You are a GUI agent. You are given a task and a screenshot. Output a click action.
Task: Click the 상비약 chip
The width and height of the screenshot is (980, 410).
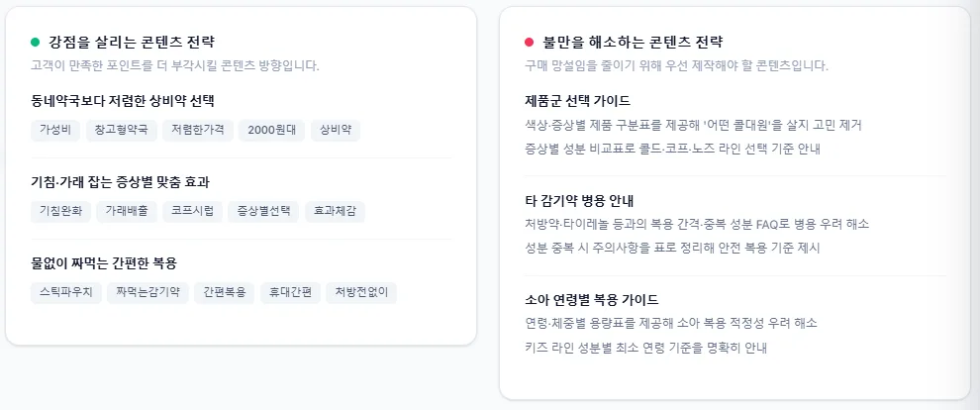[x=336, y=131]
